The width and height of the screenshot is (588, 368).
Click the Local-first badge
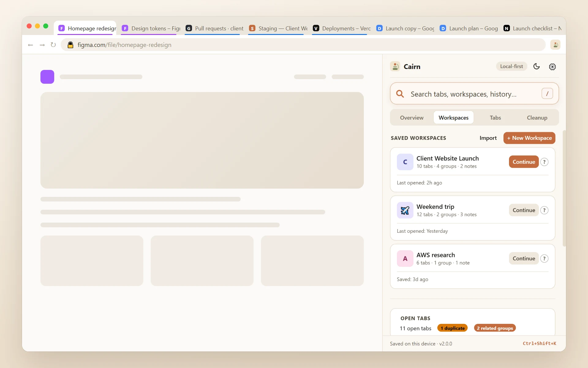pos(511,66)
